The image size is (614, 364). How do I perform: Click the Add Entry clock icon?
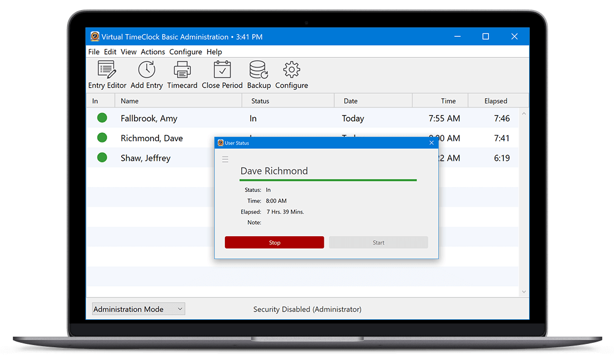146,70
